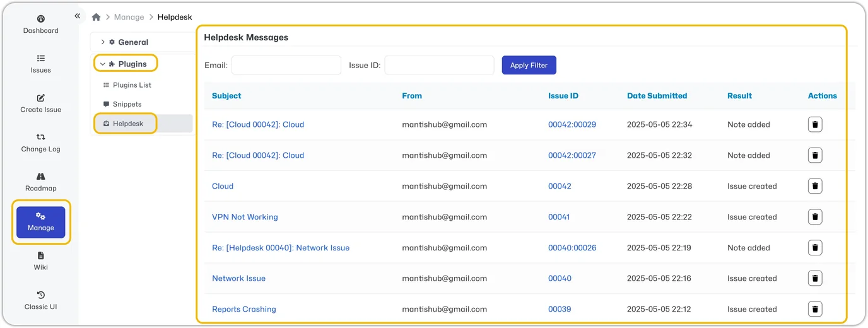Click date '2025-05-05 22:12' cell
868x328 pixels.
point(659,309)
